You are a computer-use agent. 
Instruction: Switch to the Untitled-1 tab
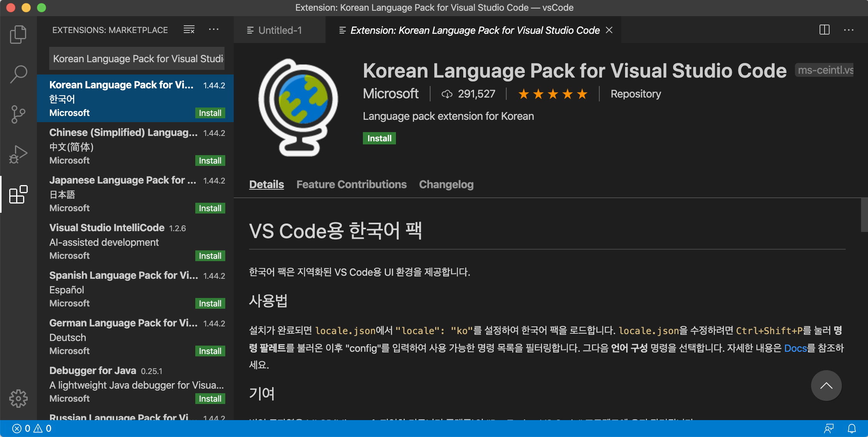(x=279, y=30)
